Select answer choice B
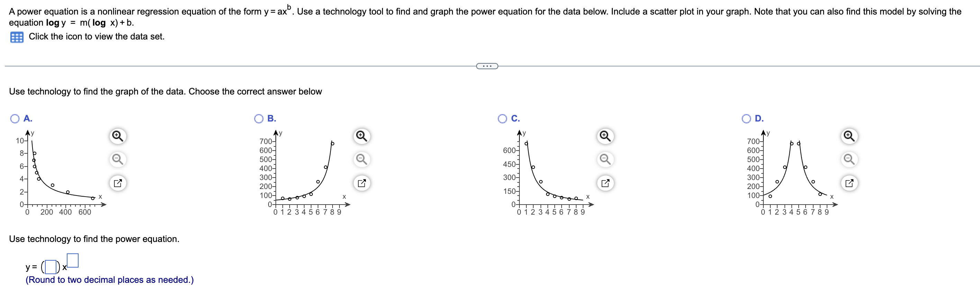 coord(259,118)
